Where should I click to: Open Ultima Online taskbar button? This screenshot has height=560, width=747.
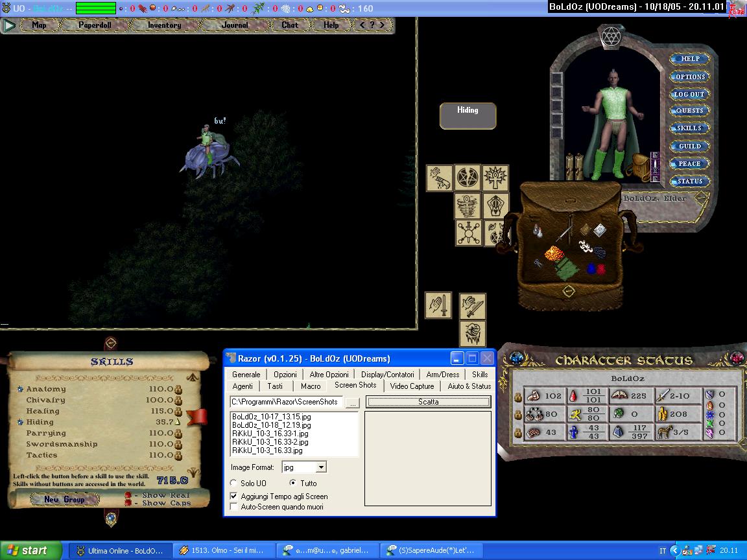pos(119,550)
